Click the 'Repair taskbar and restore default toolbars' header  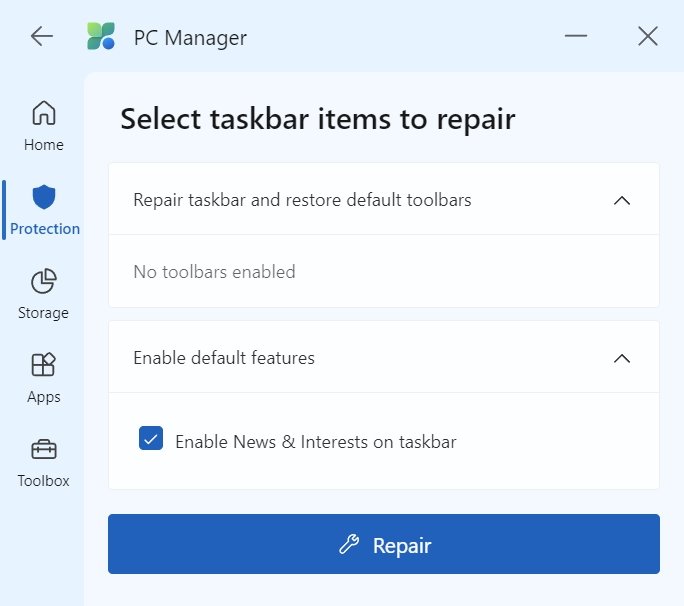click(302, 200)
